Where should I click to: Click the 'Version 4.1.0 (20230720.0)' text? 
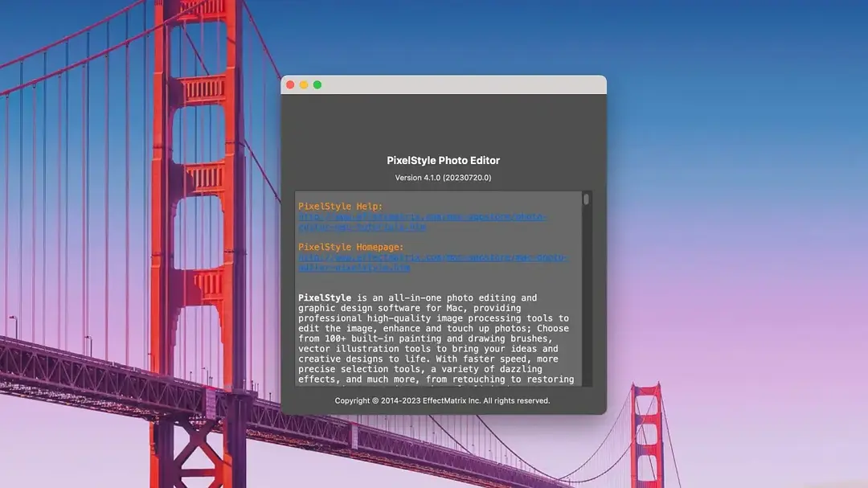coord(443,178)
